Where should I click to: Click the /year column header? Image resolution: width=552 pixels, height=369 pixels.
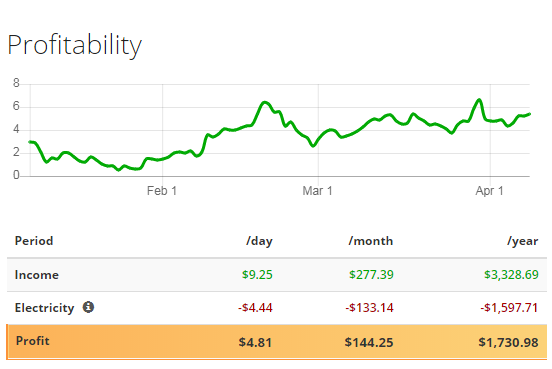(x=523, y=241)
